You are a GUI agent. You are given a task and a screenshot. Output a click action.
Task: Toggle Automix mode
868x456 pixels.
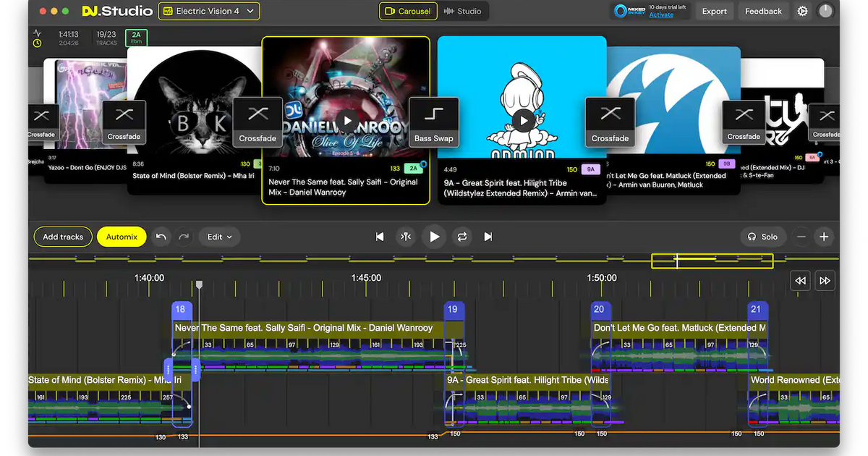click(x=122, y=237)
